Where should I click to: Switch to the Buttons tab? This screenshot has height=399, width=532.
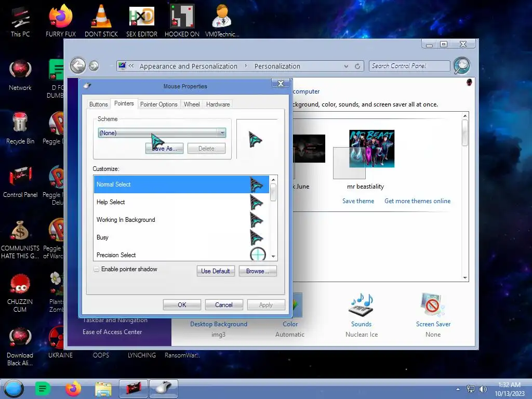point(98,104)
